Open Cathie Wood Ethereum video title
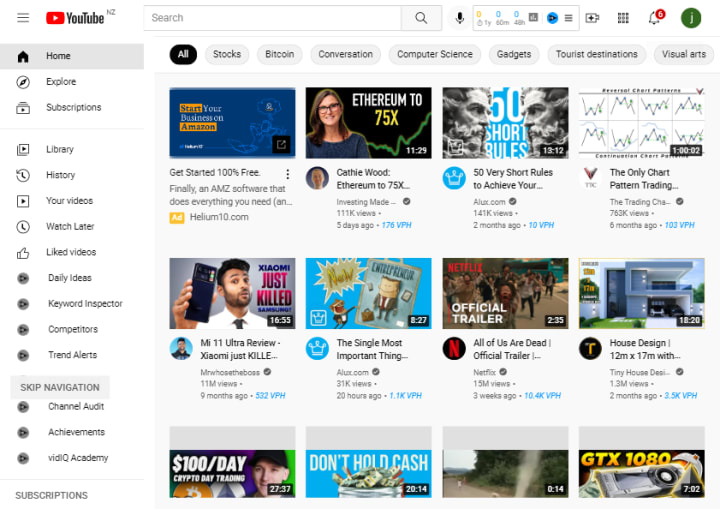720x509 pixels. [x=373, y=179]
